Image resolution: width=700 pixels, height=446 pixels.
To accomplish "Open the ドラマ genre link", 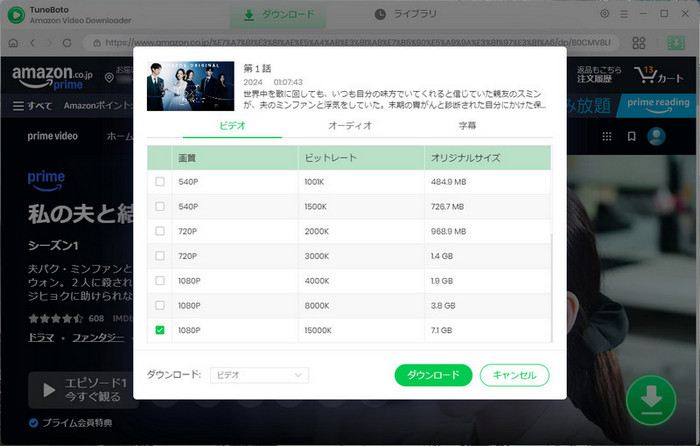I will tap(41, 338).
